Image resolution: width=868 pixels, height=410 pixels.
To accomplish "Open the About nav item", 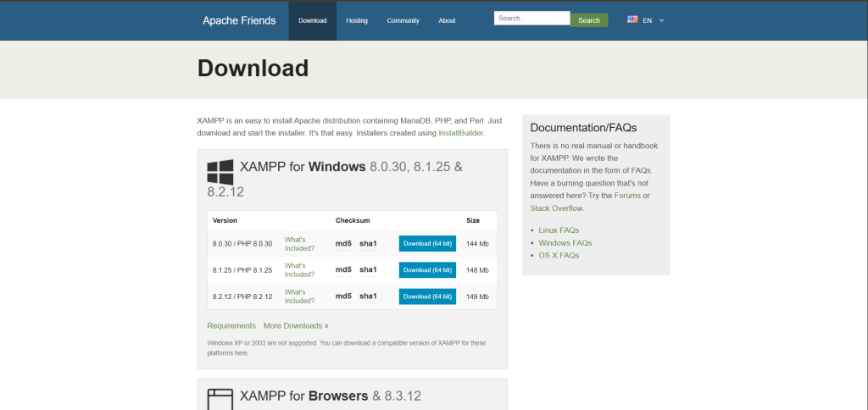I will coord(447,20).
